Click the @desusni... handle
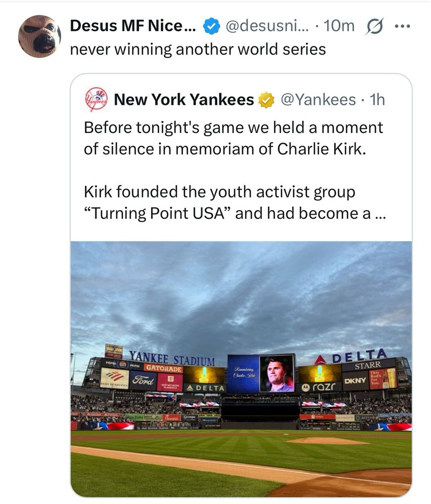The height and width of the screenshot is (504, 431). click(x=267, y=26)
